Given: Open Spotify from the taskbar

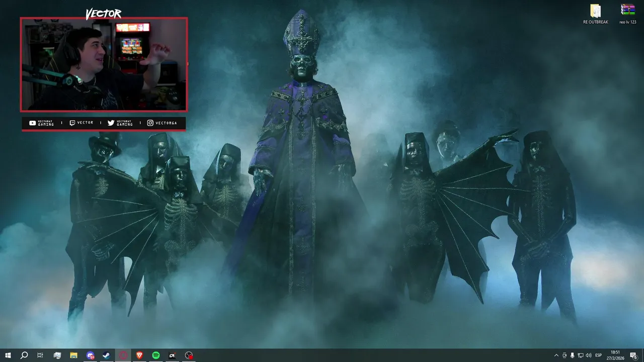Looking at the screenshot, I should click(x=156, y=355).
